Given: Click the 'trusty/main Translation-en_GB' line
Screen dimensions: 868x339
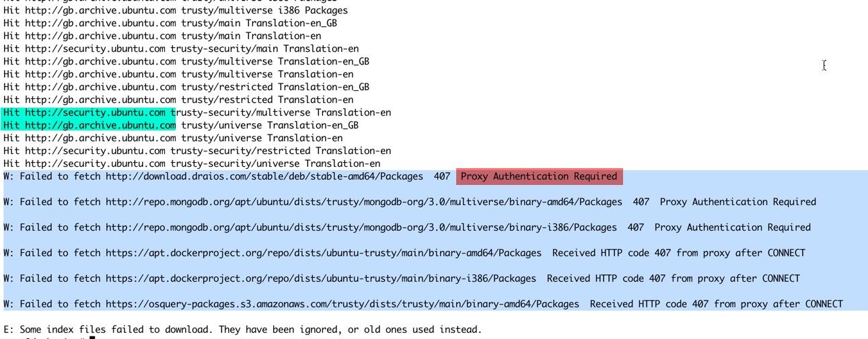Looking at the screenshot, I should coord(170,23).
